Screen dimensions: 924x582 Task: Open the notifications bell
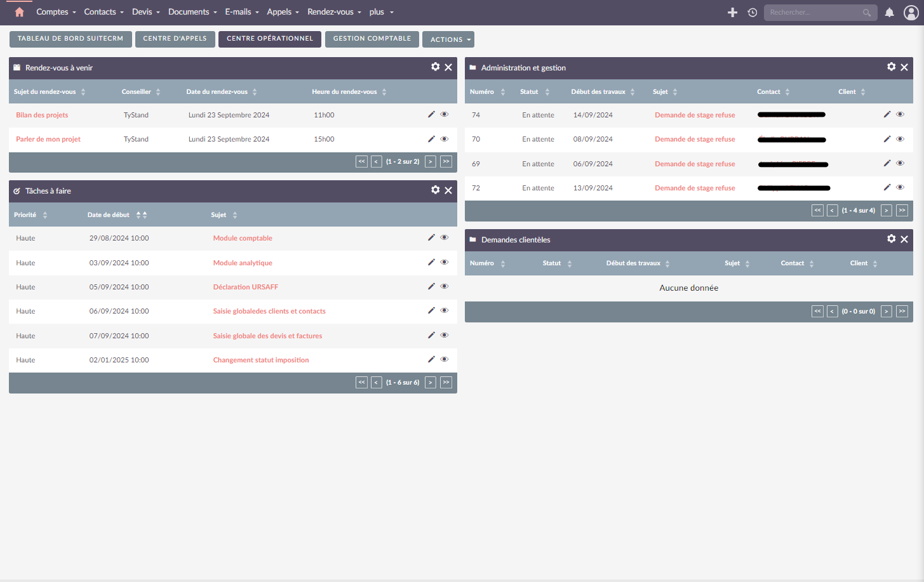(890, 13)
